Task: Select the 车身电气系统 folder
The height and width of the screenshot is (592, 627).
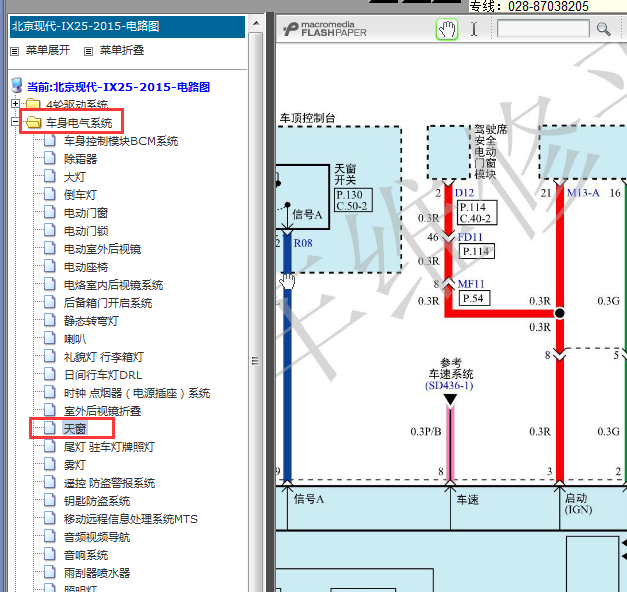Action: pyautogui.click(x=79, y=122)
